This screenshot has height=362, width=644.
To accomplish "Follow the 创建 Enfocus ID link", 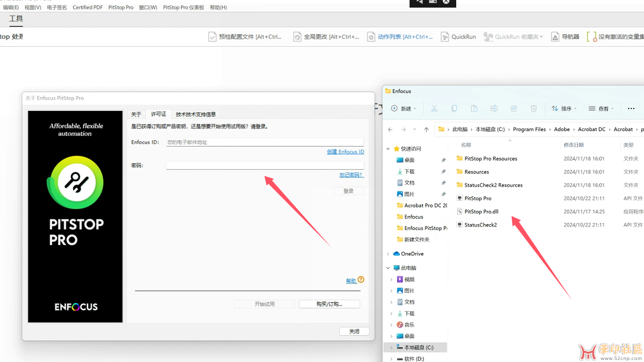I will coord(345,152).
